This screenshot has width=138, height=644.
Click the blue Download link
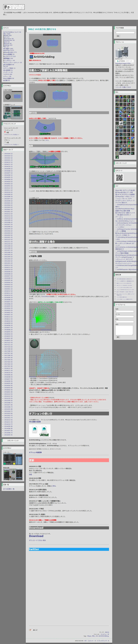[x=36, y=536]
